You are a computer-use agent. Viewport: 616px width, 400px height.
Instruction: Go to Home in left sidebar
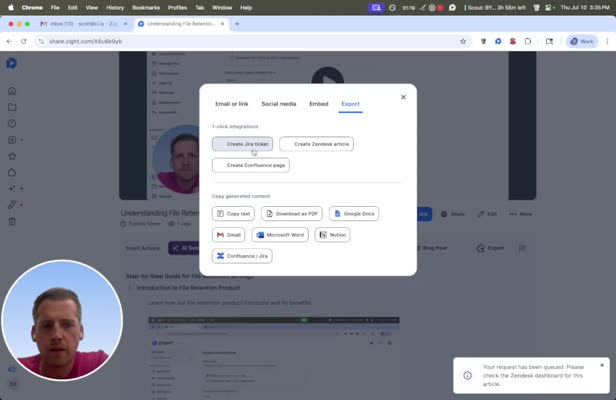click(x=12, y=91)
